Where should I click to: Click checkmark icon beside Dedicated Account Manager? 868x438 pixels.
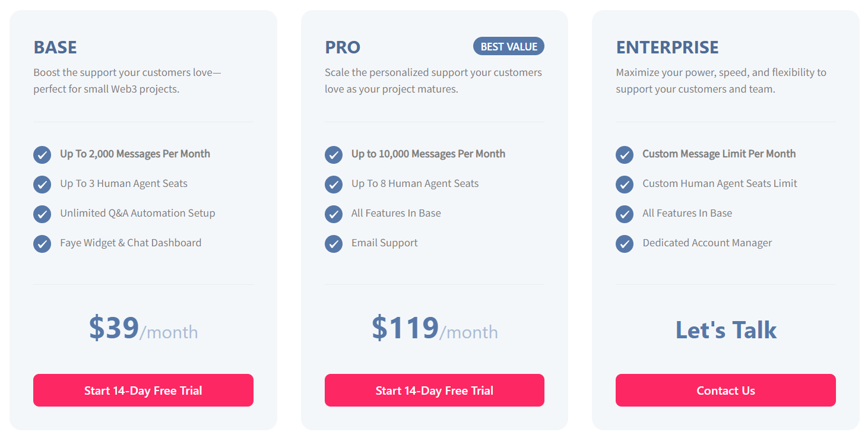coord(625,244)
